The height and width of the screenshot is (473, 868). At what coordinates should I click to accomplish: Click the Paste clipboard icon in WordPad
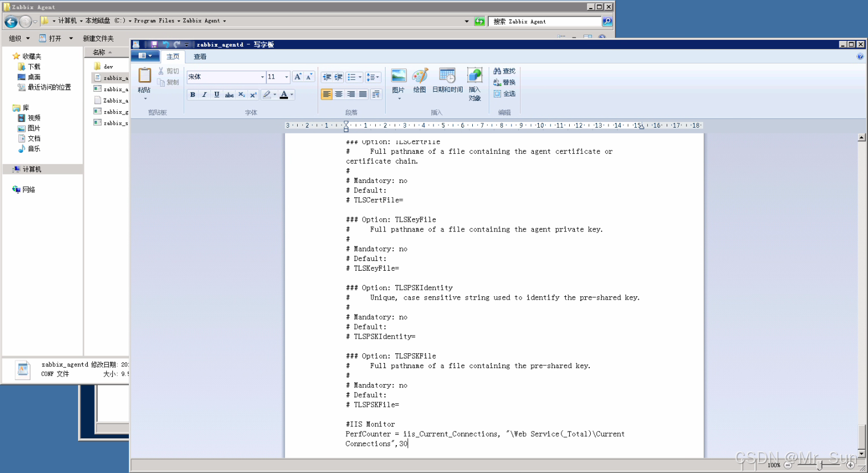145,75
